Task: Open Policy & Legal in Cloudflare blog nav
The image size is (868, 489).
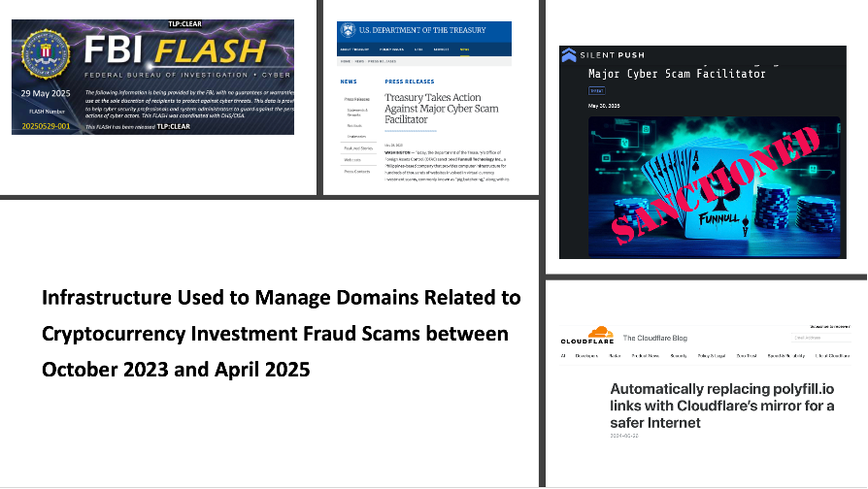Action: 712,356
